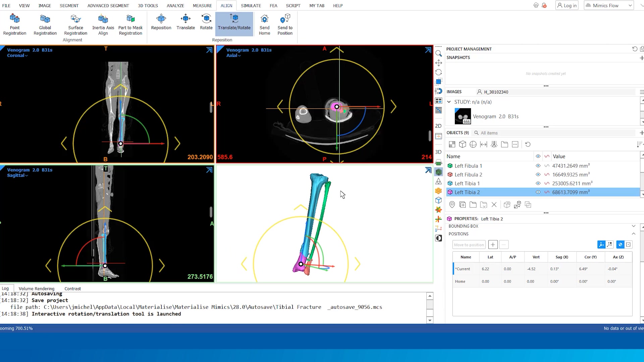This screenshot has width=644, height=362.
Task: Collapse the STUDY: n/a tree node
Action: click(449, 102)
